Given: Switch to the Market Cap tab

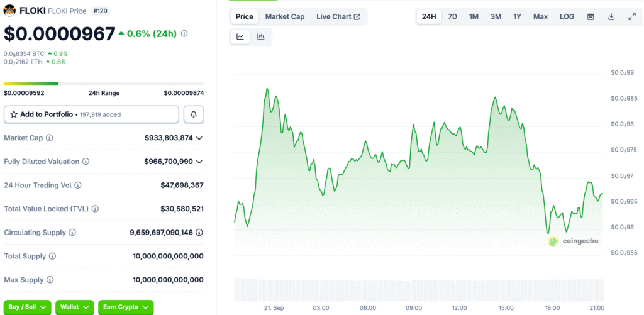Looking at the screenshot, I should (284, 16).
